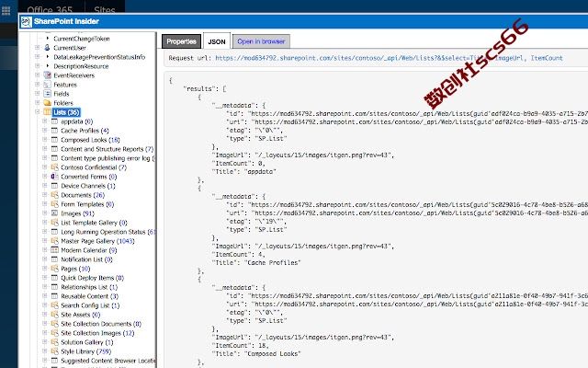Click the Images picture library icon

pyautogui.click(x=54, y=213)
